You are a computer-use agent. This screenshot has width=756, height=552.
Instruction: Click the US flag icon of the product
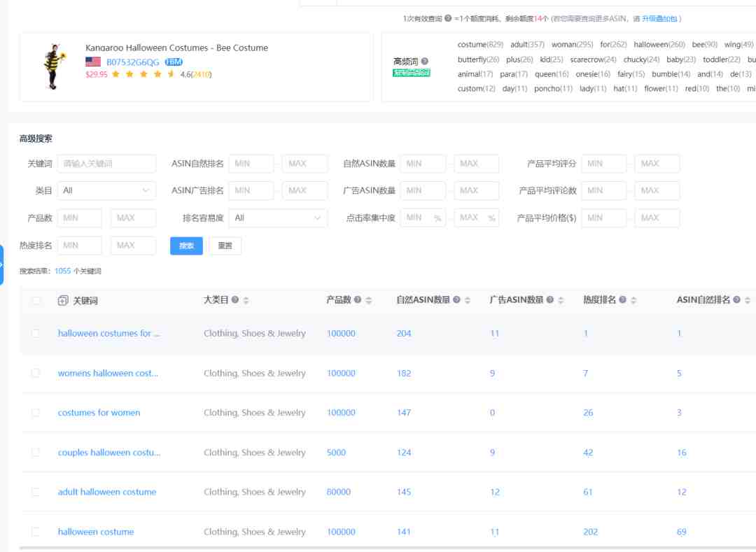point(93,62)
